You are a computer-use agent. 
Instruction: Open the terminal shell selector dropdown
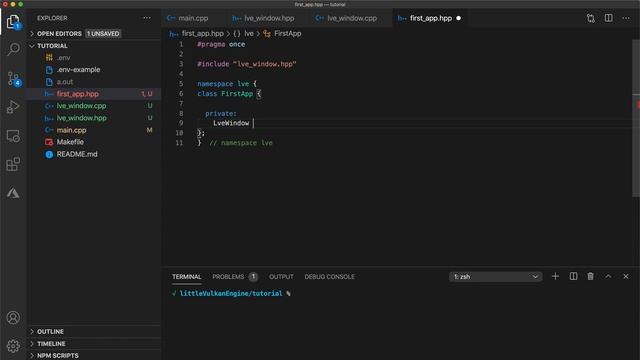point(496,277)
